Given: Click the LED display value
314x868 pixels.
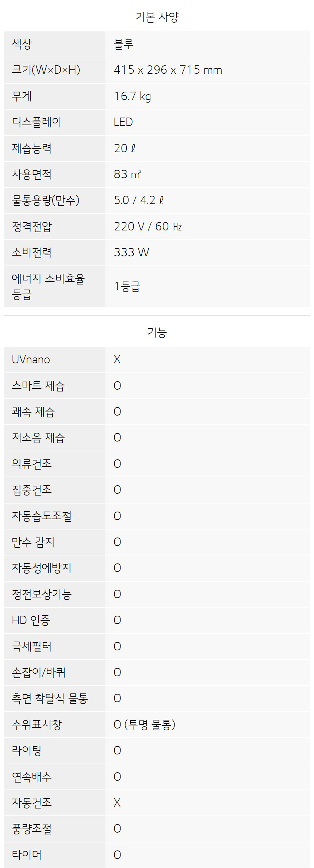Looking at the screenshot, I should tap(123, 122).
